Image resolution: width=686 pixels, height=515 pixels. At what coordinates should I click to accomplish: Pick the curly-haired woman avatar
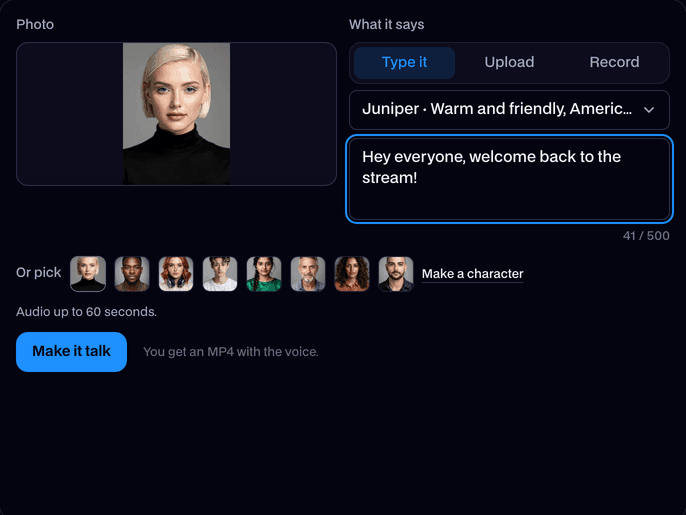(x=352, y=274)
